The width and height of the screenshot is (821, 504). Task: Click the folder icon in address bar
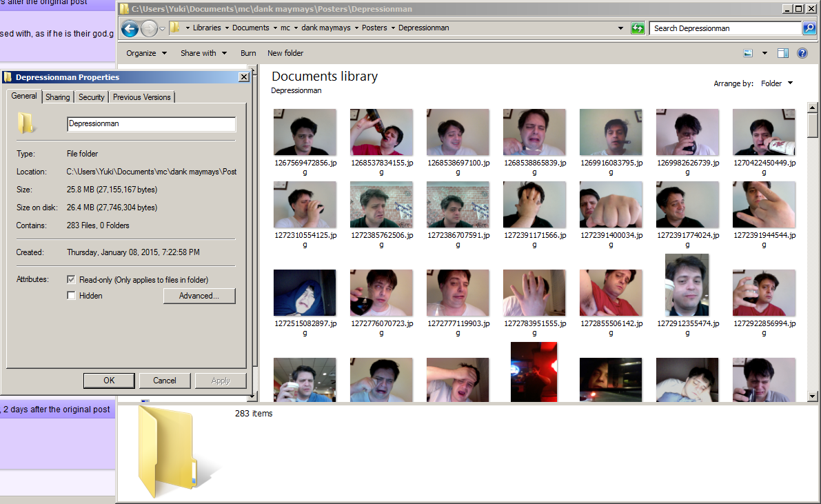coord(175,28)
